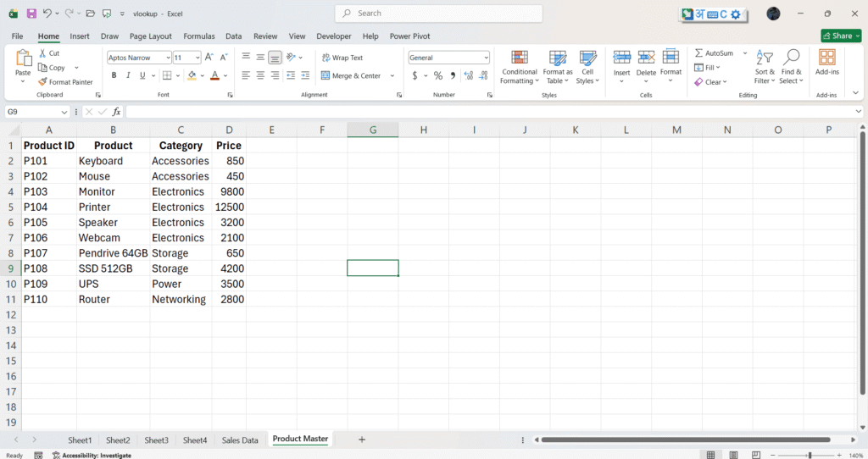The image size is (868, 459).
Task: Click the zoom slider handle
Action: 810,455
